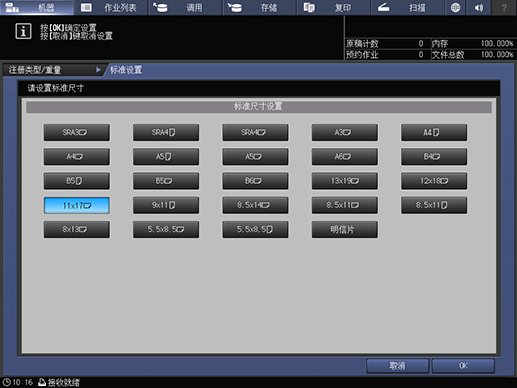The width and height of the screenshot is (517, 388).
Task: Choose 5.5x8.5 landscape size
Action: tap(166, 229)
